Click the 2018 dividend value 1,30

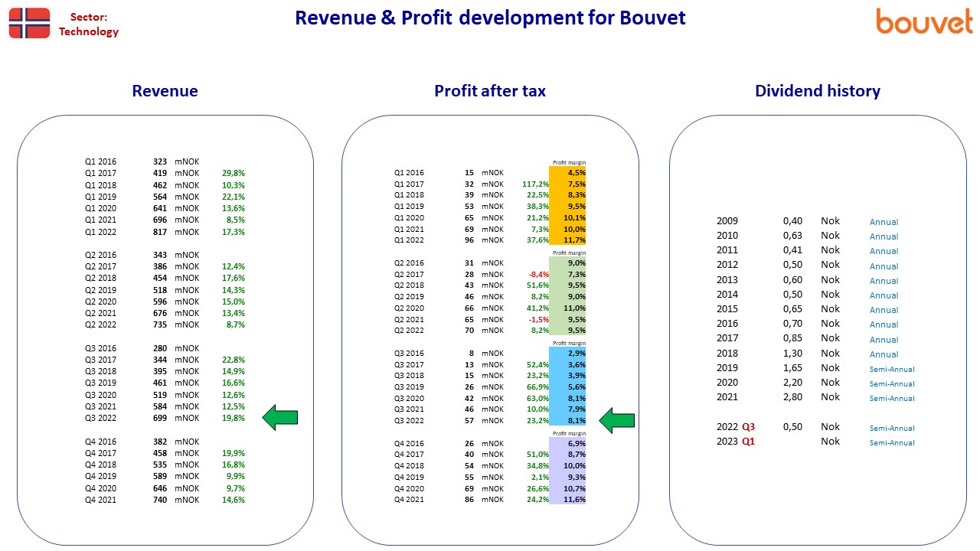[792, 354]
